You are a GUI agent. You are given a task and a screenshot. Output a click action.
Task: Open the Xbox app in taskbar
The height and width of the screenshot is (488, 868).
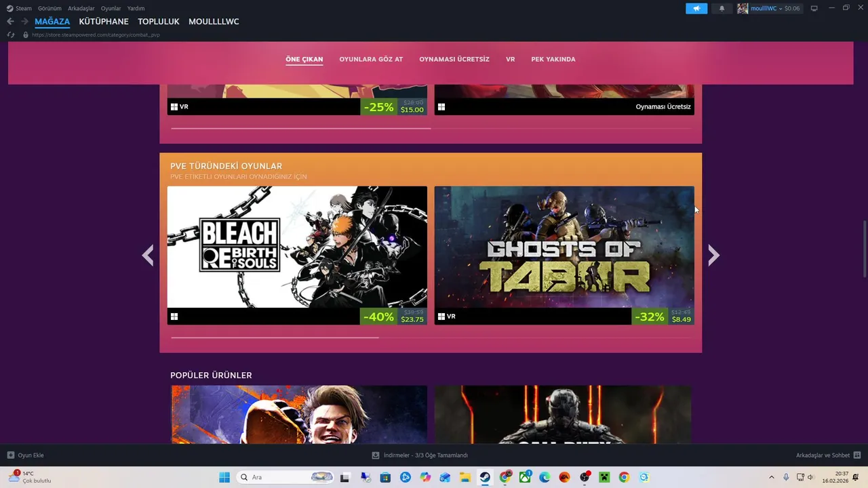click(525, 477)
